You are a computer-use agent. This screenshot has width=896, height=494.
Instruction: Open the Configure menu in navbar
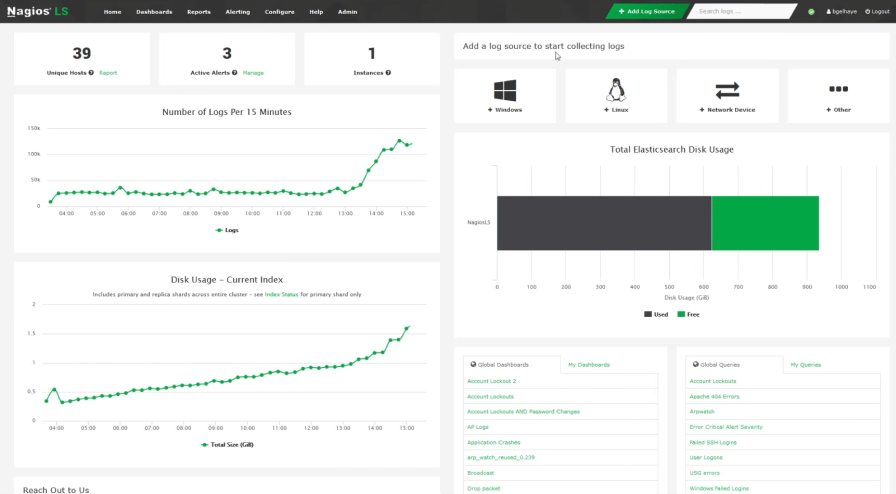(x=279, y=12)
